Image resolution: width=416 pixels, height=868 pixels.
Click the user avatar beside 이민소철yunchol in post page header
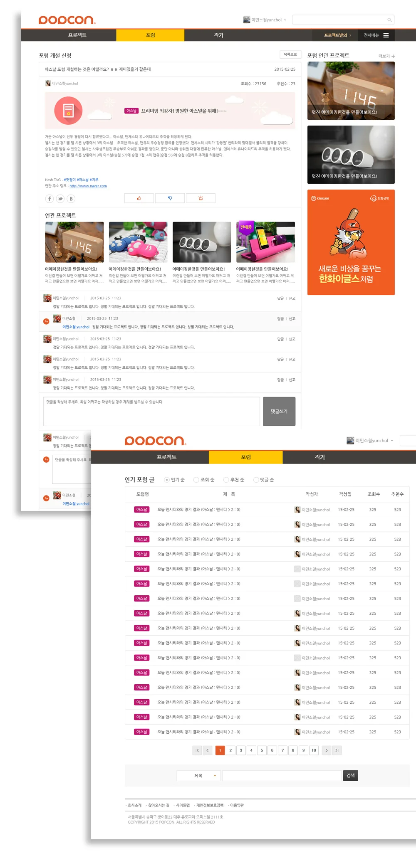(x=247, y=20)
